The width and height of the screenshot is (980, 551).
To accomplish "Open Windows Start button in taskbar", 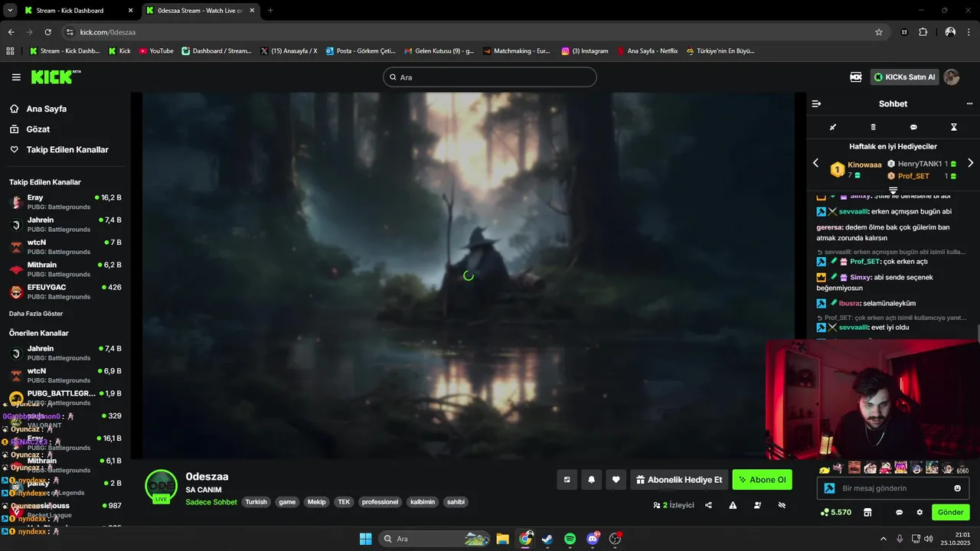I will (365, 539).
